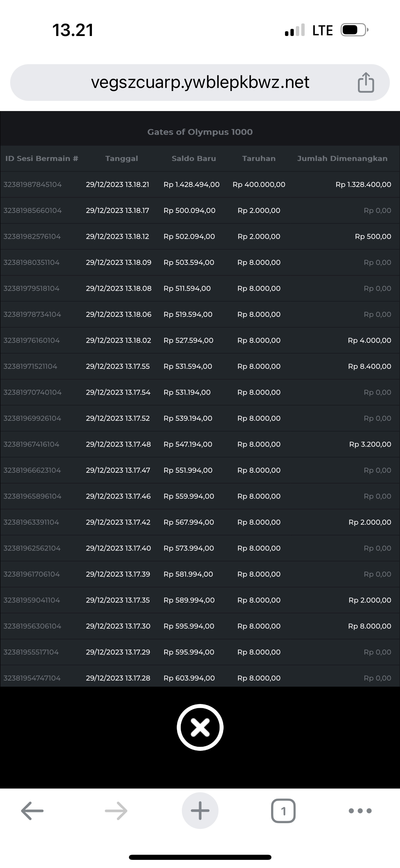The image size is (400, 868).
Task: Tap the Tanggal column header
Action: tap(121, 159)
